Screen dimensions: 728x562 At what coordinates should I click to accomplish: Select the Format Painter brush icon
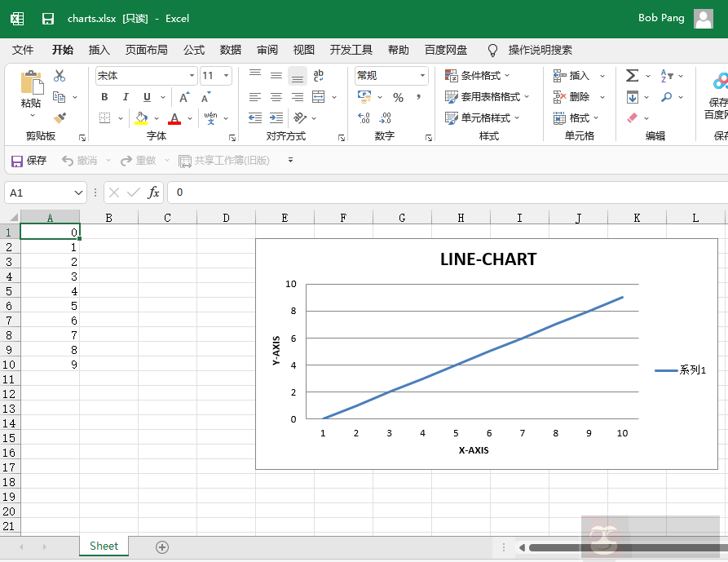click(x=60, y=118)
